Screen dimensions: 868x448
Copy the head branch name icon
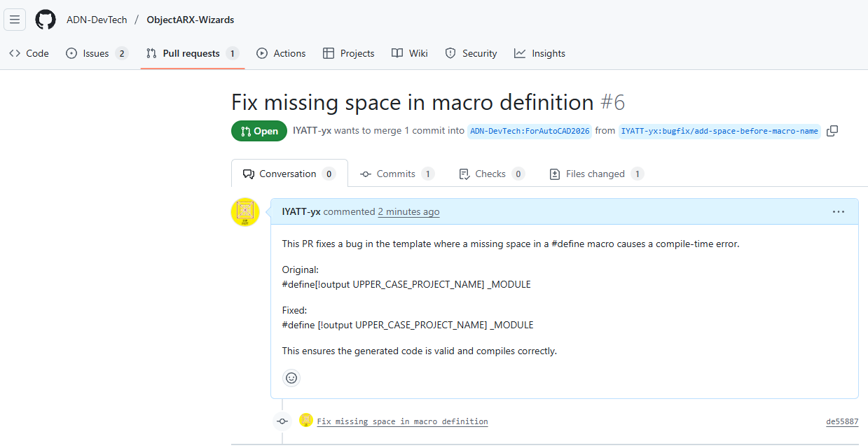832,131
